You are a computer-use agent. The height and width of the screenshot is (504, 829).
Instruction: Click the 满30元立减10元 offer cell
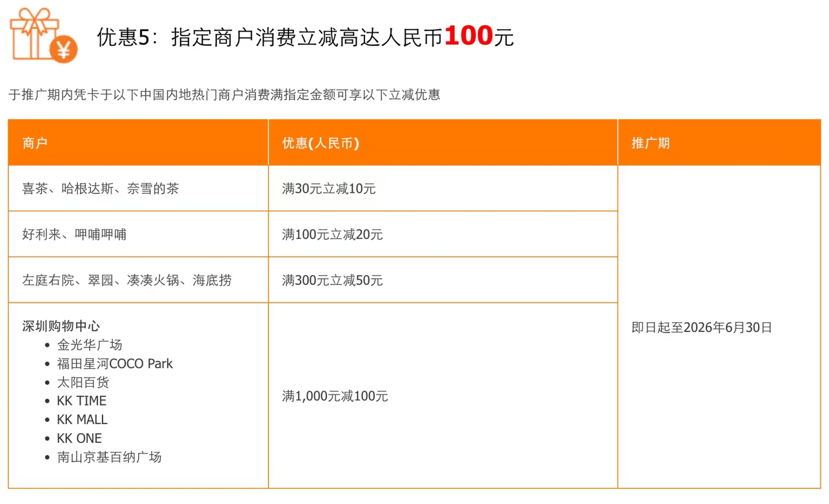click(329, 189)
